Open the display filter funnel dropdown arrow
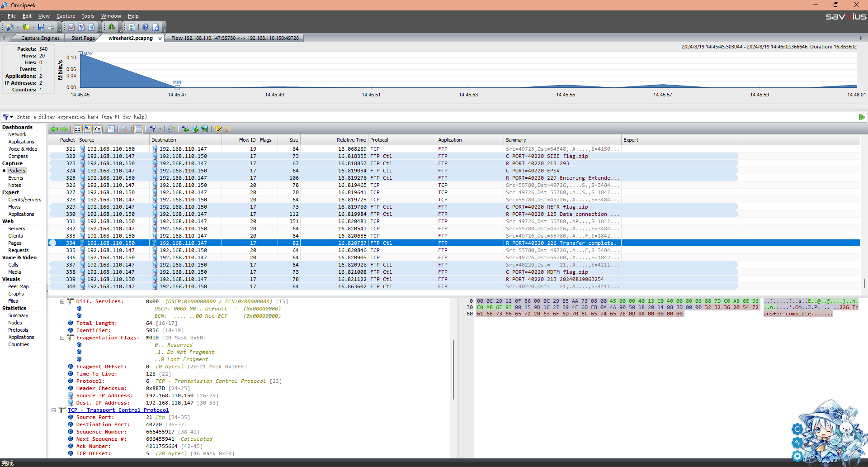This screenshot has width=868, height=467. [x=12, y=117]
